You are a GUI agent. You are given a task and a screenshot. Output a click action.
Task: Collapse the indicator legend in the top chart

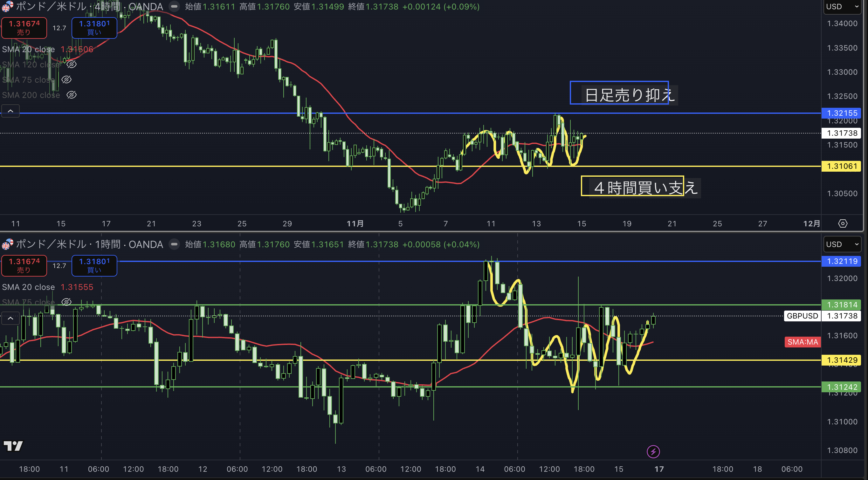tap(10, 111)
